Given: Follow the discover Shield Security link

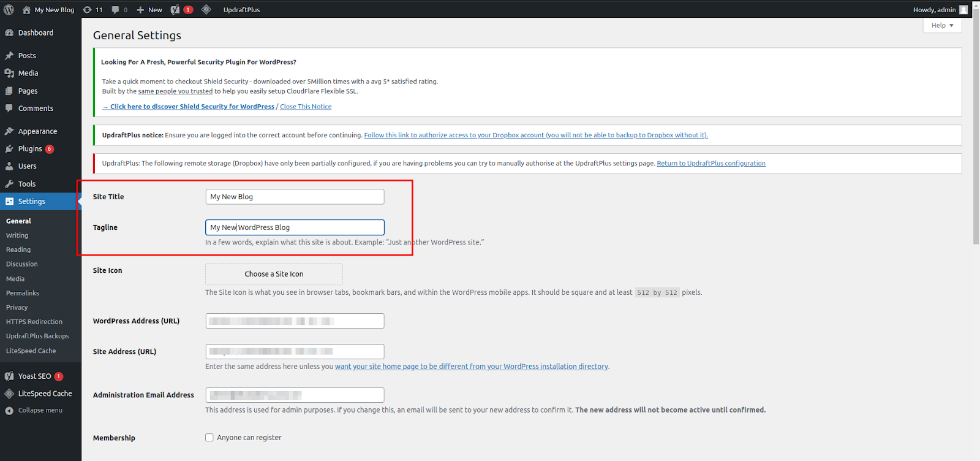Looking at the screenshot, I should 188,107.
